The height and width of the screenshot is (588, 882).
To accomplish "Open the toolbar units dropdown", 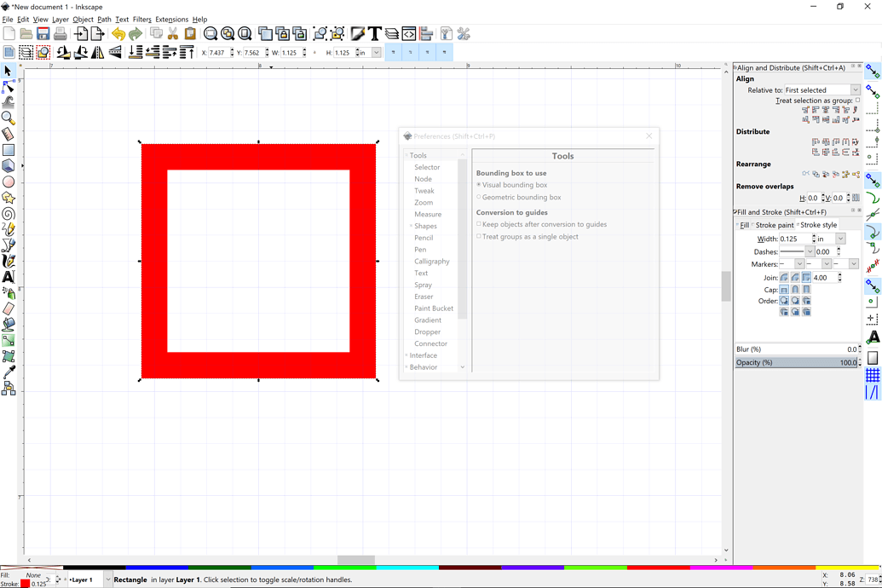I will (370, 52).
